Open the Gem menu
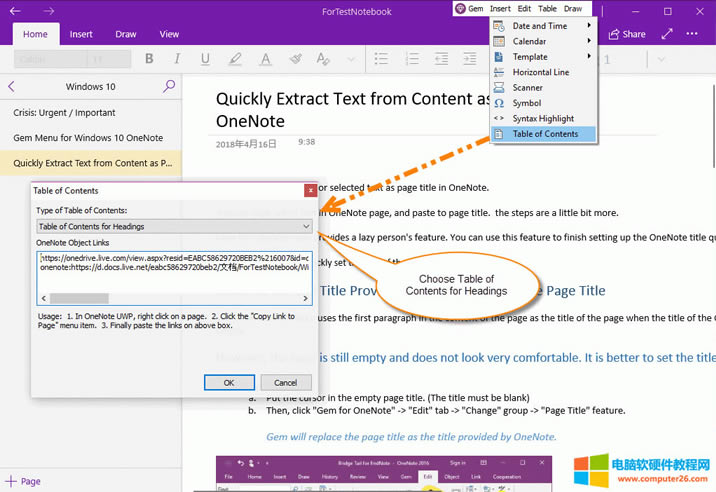 coord(469,9)
